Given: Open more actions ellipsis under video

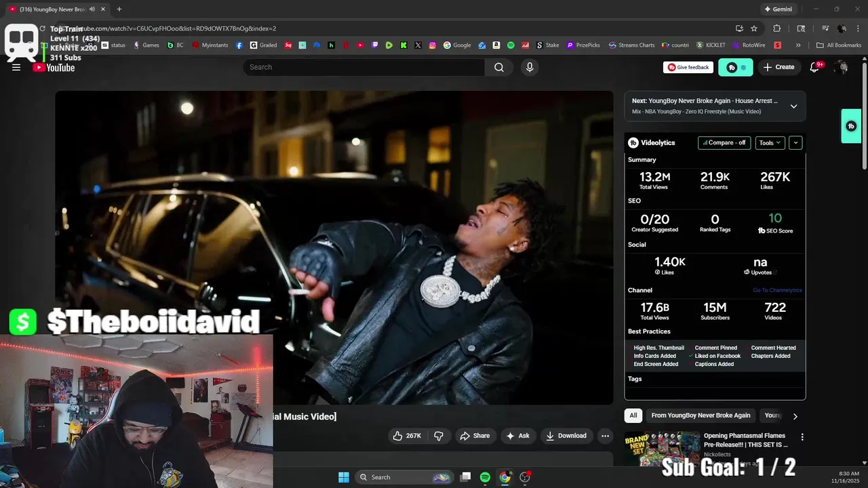Looking at the screenshot, I should [x=605, y=436].
